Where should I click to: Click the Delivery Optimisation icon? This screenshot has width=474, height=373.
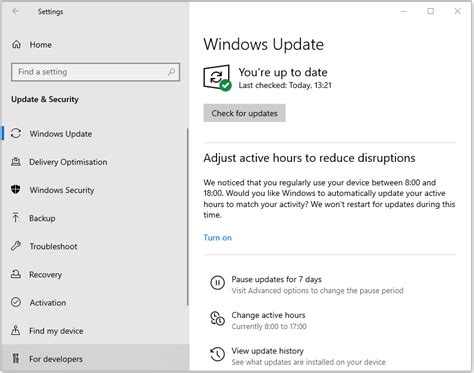coord(16,162)
